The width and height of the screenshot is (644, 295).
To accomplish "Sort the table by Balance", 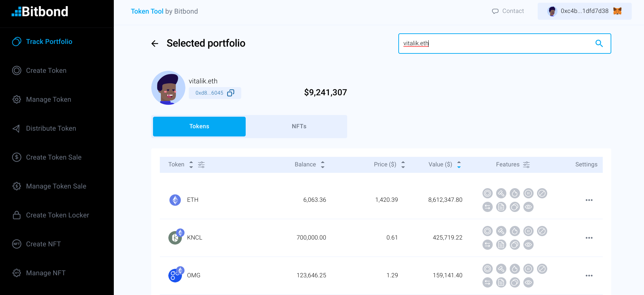I will (x=322, y=164).
